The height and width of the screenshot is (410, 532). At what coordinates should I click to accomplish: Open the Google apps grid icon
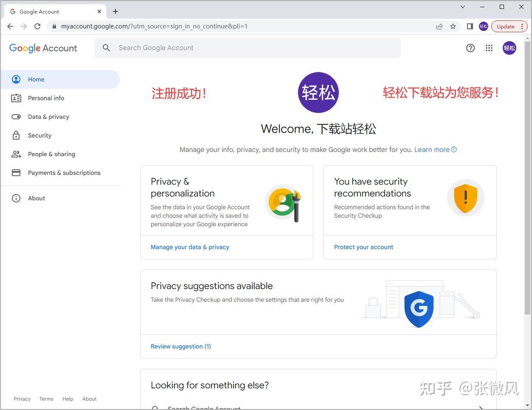[489, 48]
